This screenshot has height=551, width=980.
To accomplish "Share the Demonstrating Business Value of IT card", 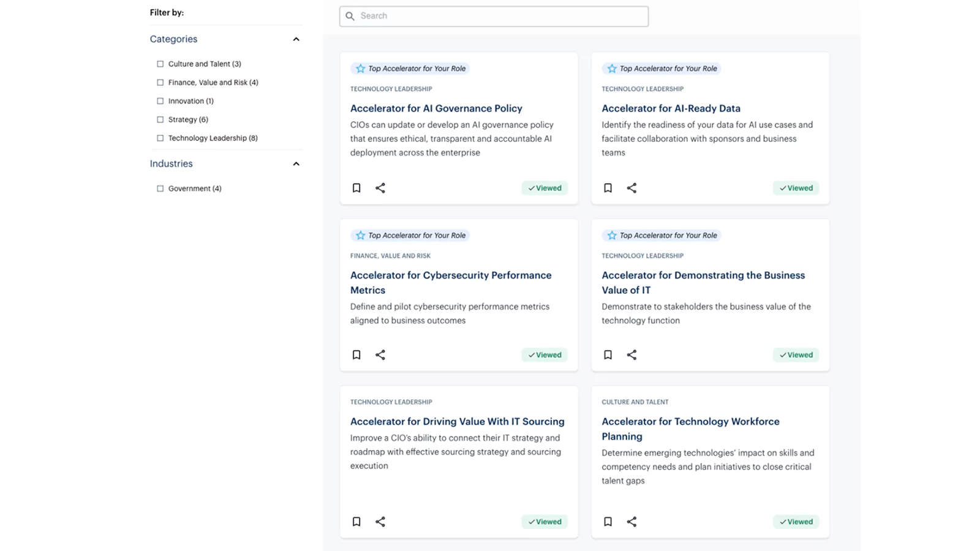I will coord(631,355).
